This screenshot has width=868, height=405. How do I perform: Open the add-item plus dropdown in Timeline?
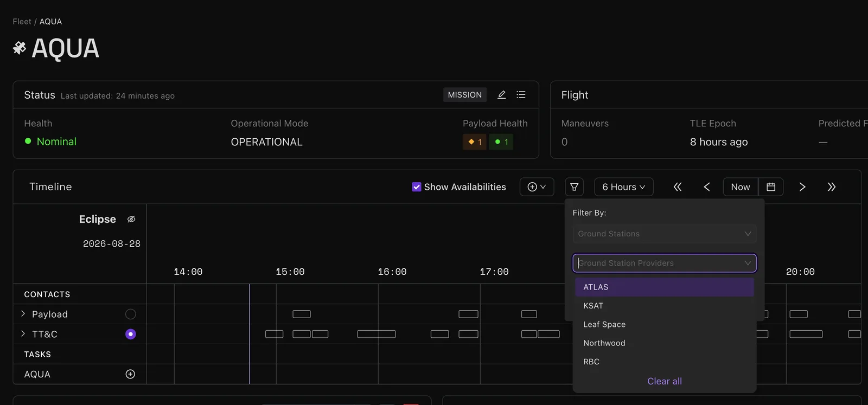point(537,187)
